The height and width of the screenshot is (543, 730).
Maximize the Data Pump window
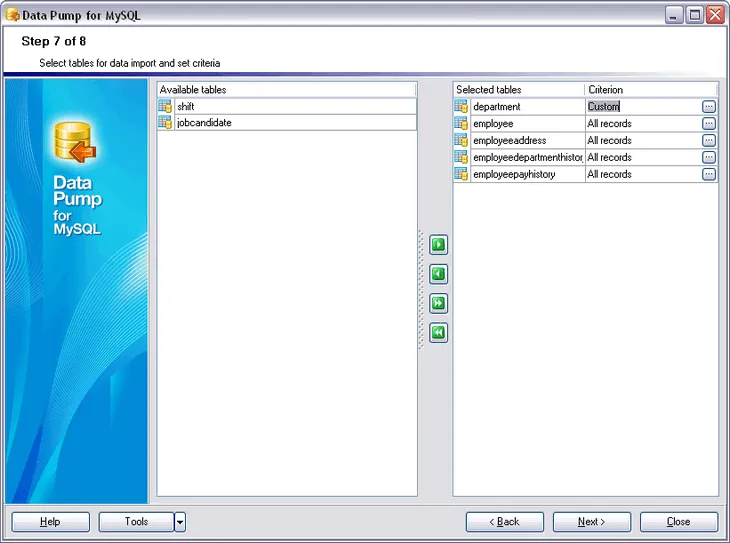click(x=694, y=15)
